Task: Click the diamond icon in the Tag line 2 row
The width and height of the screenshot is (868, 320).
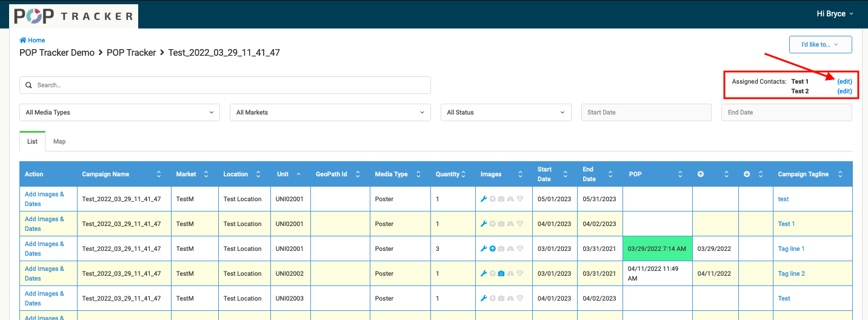Action: [x=519, y=273]
